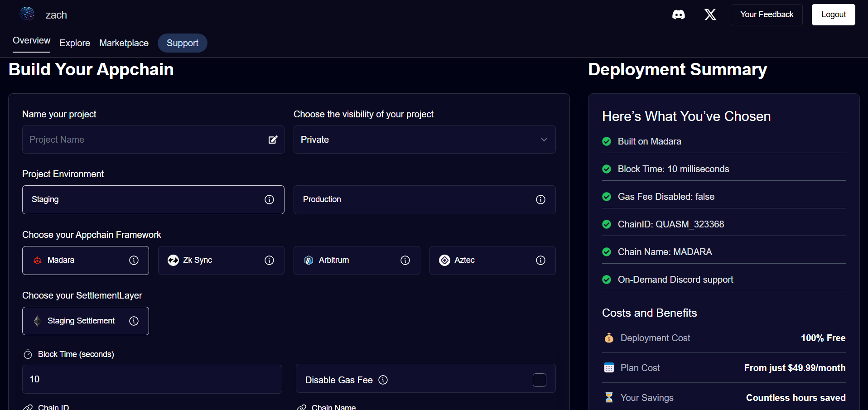The width and height of the screenshot is (868, 410).
Task: Click the Deployment Cost money bag icon
Action: (609, 338)
